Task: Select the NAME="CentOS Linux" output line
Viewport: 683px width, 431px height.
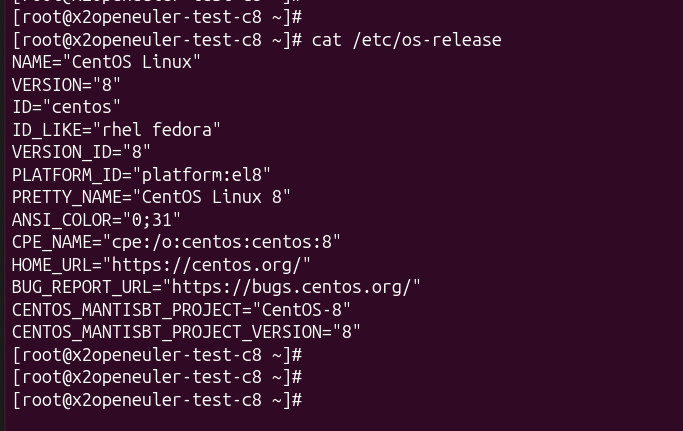Action: click(106, 62)
